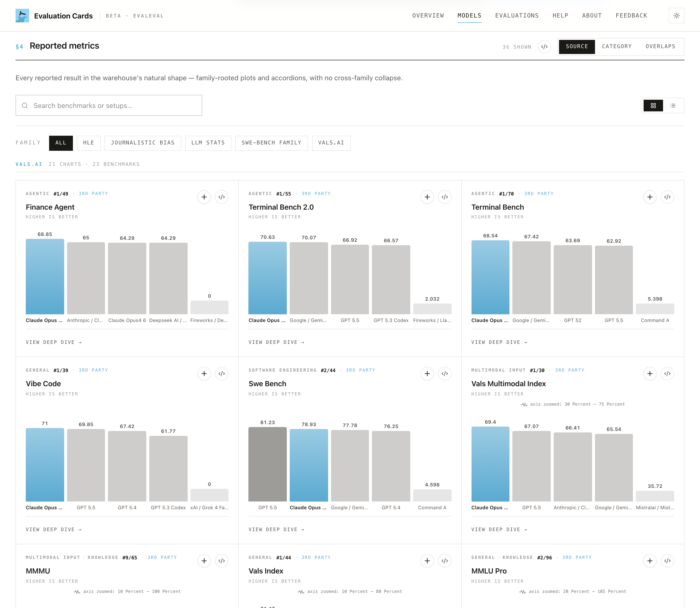Click the Swe Bench card title
This screenshot has width=700, height=608.
click(x=267, y=384)
